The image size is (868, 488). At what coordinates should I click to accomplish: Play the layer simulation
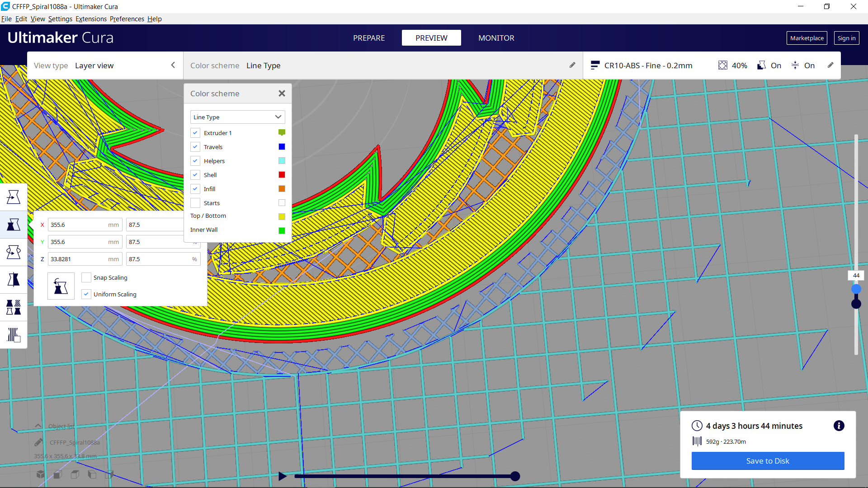(283, 476)
